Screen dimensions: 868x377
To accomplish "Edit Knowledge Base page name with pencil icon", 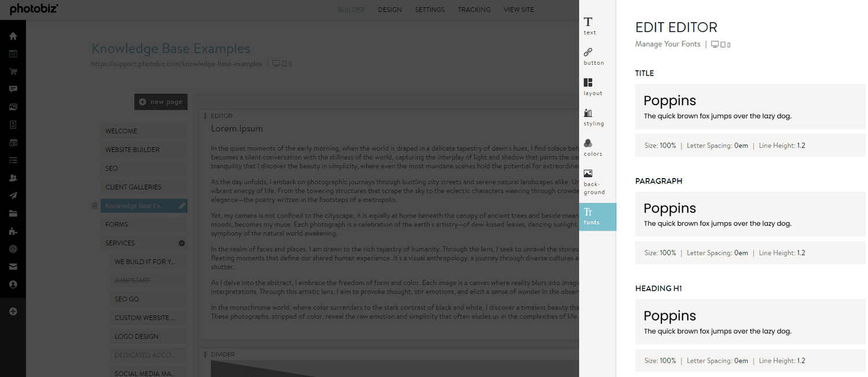I will 181,205.
